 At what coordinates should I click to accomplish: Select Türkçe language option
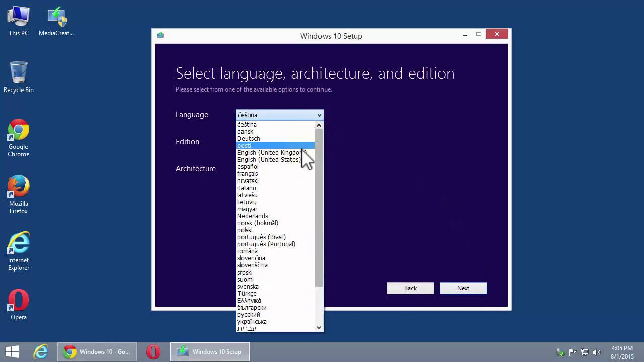click(x=276, y=293)
